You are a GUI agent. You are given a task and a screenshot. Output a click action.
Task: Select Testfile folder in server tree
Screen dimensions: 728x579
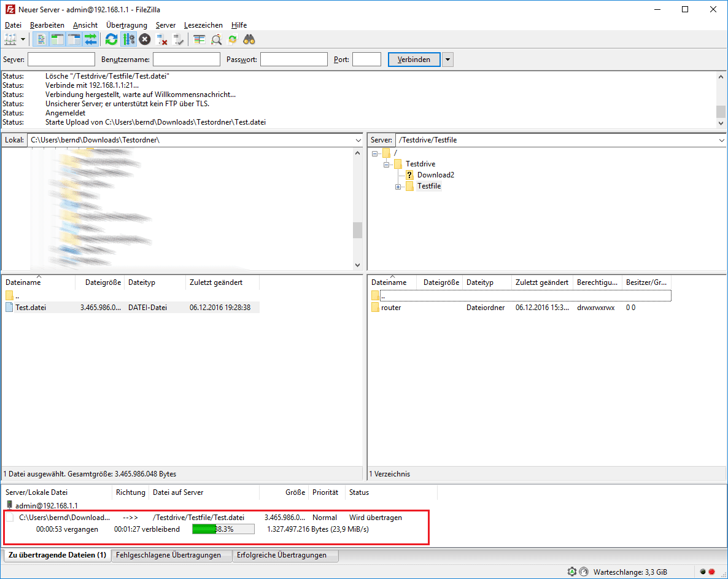[429, 186]
